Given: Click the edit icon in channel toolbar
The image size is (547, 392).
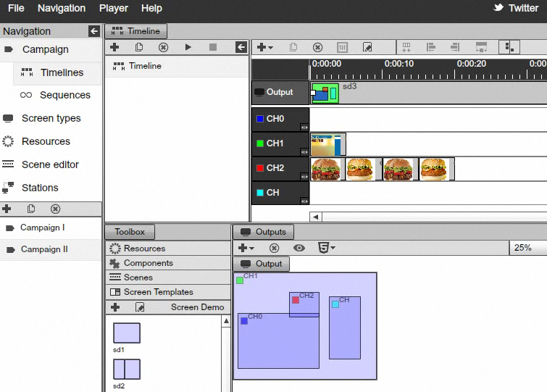Looking at the screenshot, I should tap(367, 47).
